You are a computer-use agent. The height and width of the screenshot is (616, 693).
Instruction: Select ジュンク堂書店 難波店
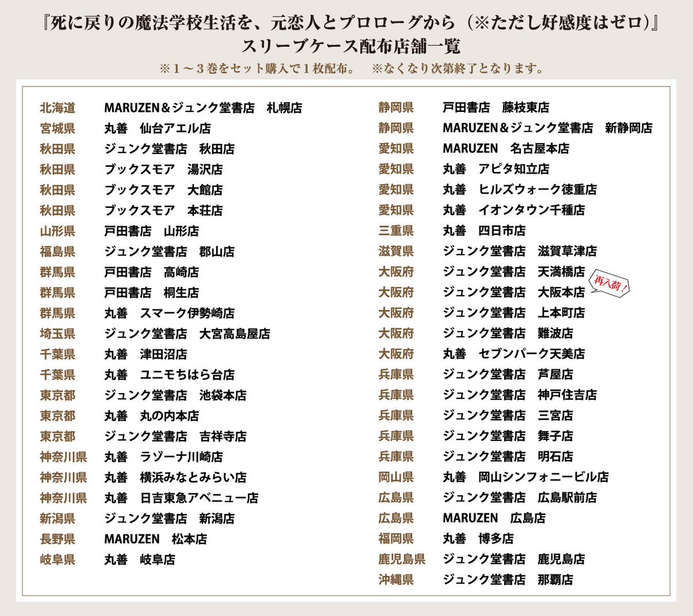508,333
